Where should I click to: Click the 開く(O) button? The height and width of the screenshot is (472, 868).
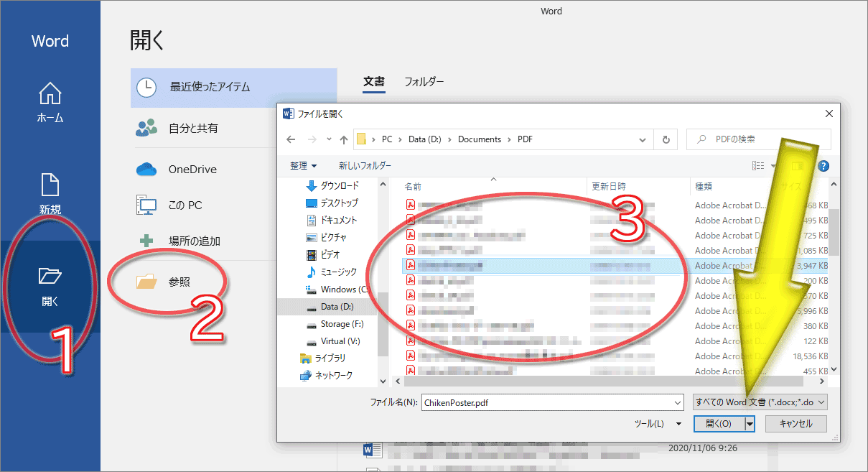click(719, 424)
